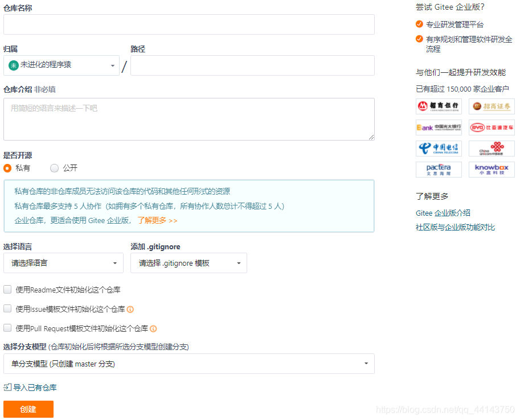
Task: Open the Gitee 企业版介绍 link
Action: pyautogui.click(x=443, y=213)
